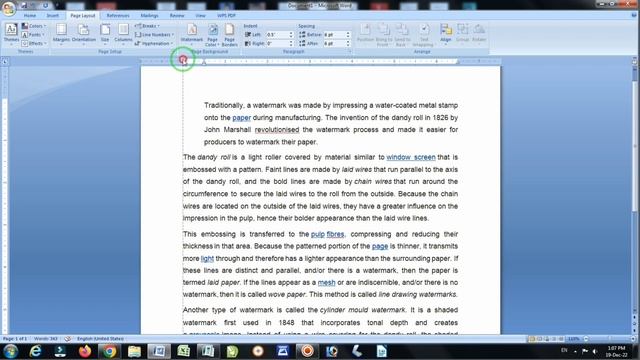Open the theme Fonts dropdown
The height and width of the screenshot is (360, 640).
click(x=33, y=35)
